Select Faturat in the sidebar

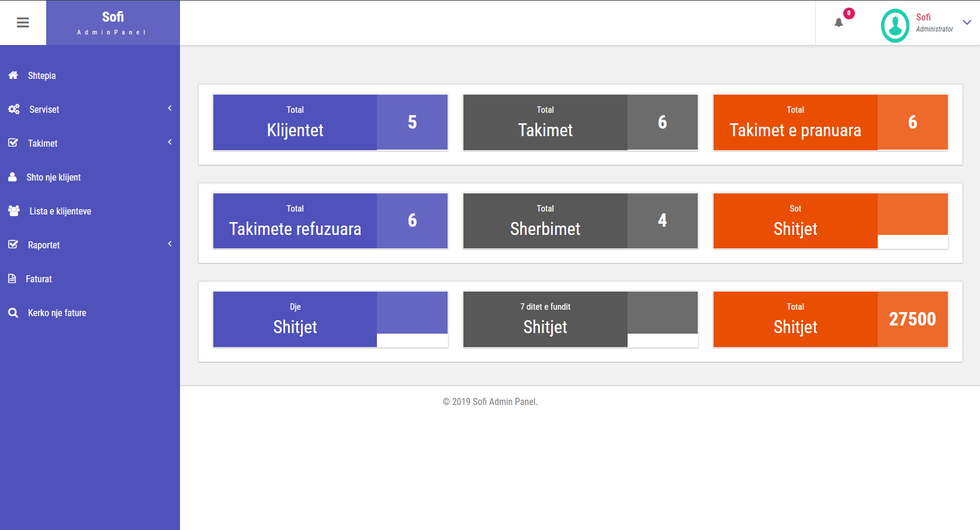tap(39, 279)
